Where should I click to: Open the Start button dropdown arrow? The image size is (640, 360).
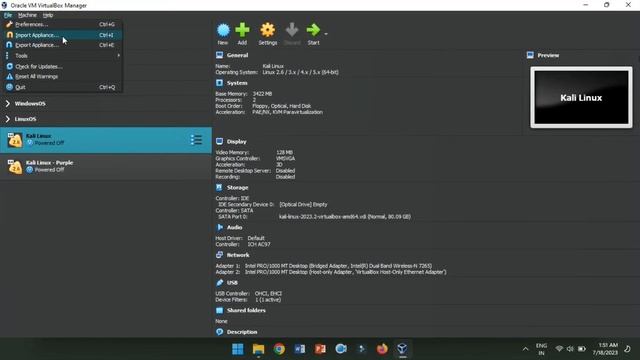(x=326, y=34)
